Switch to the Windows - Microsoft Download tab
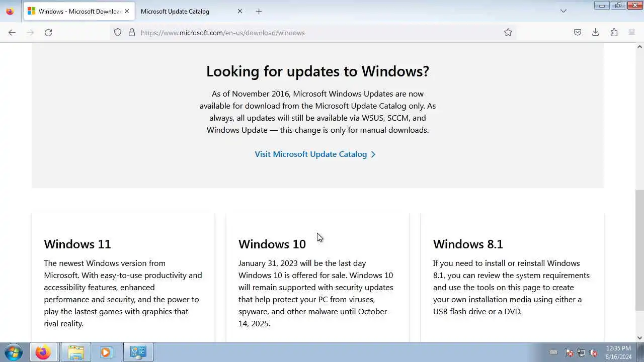644x362 pixels. click(79, 11)
